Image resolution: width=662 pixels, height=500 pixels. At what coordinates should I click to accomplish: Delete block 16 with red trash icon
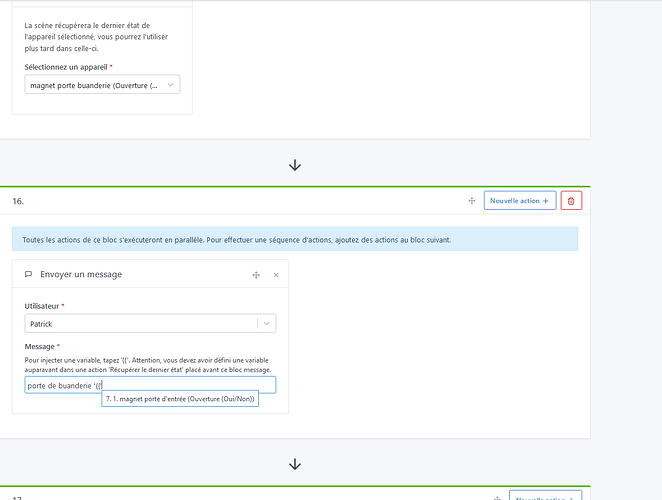coord(571,201)
